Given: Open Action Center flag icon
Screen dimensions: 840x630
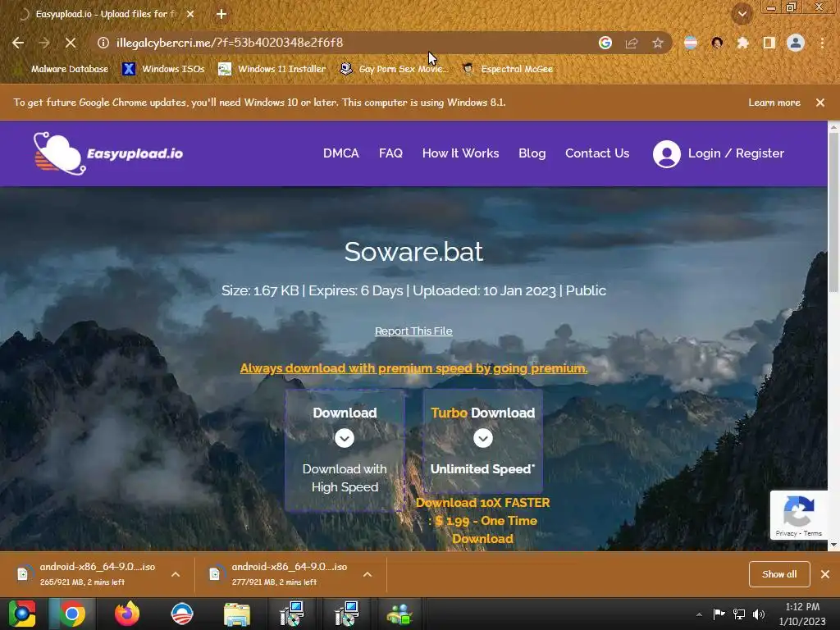Looking at the screenshot, I should pos(719,614).
